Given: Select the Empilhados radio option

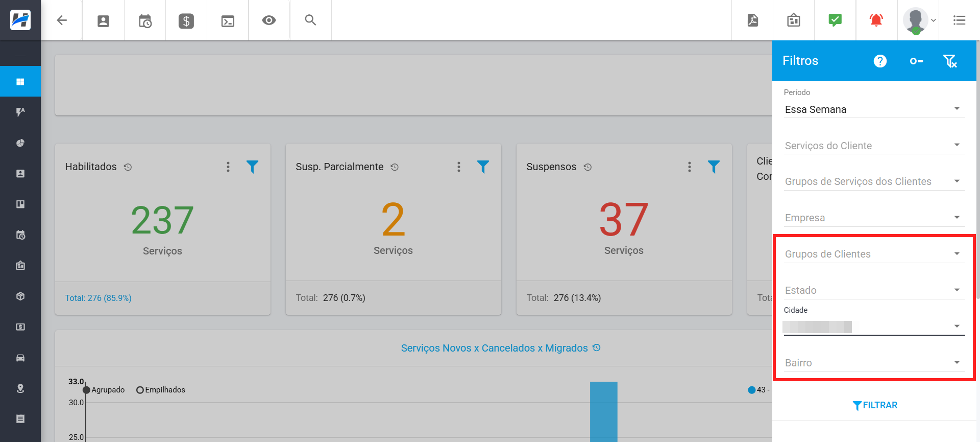Looking at the screenshot, I should click(x=140, y=390).
